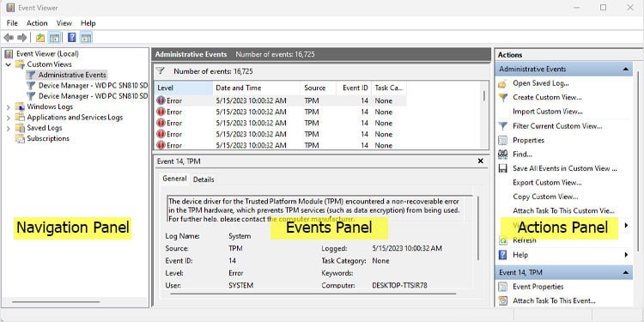This screenshot has width=644, height=322.
Task: Sort by the Event ID column header
Action: tap(354, 88)
